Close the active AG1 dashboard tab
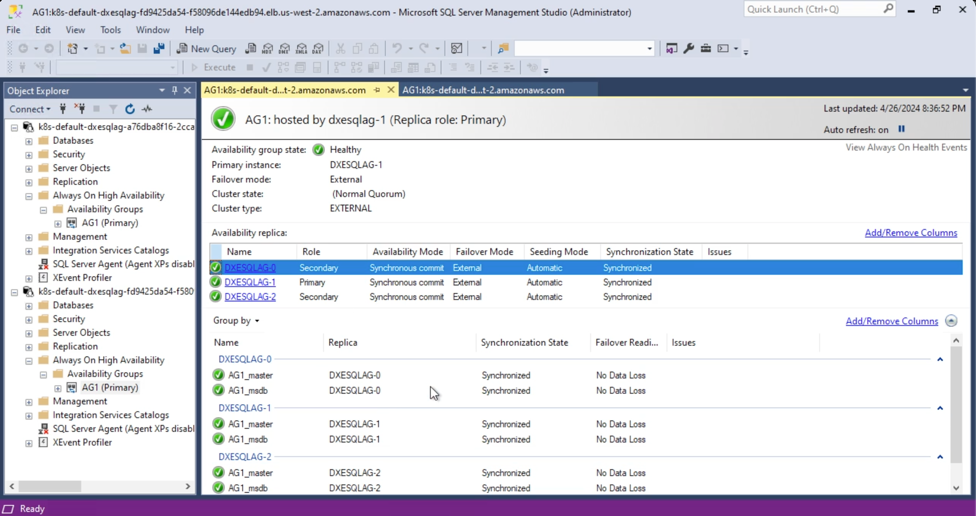This screenshot has height=516, width=976. tap(391, 90)
